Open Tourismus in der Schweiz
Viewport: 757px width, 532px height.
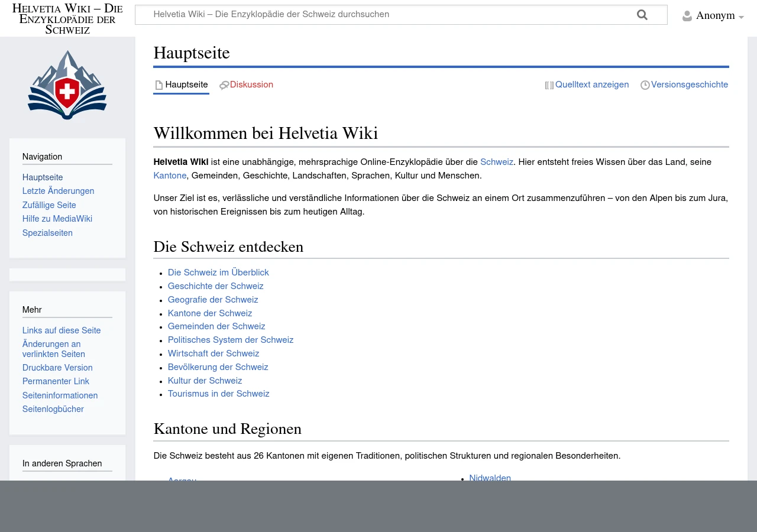tap(219, 394)
